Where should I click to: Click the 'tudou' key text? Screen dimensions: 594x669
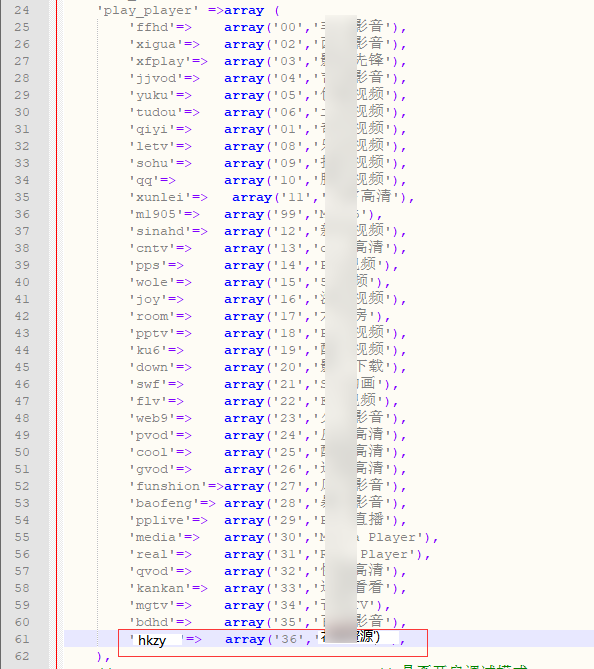tap(156, 113)
